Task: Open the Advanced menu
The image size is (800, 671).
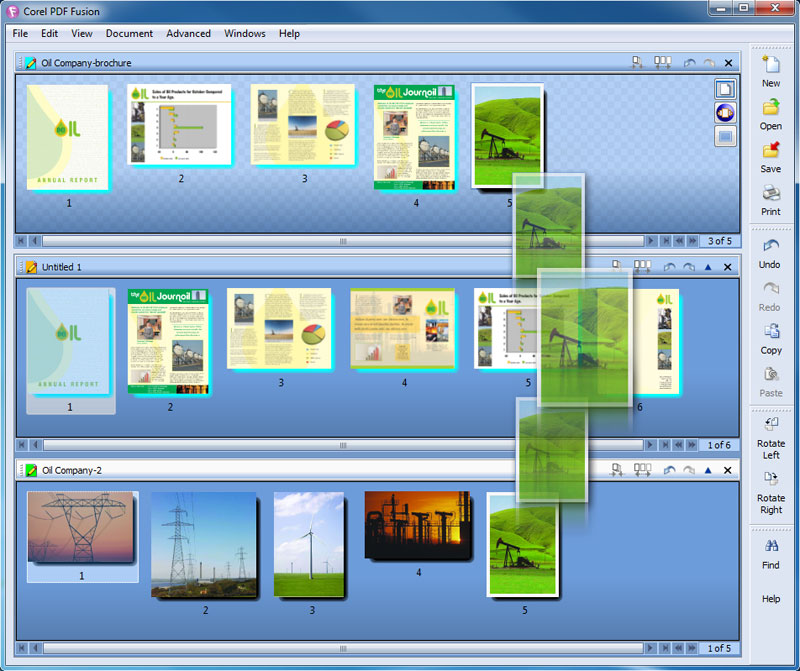Action: tap(188, 33)
